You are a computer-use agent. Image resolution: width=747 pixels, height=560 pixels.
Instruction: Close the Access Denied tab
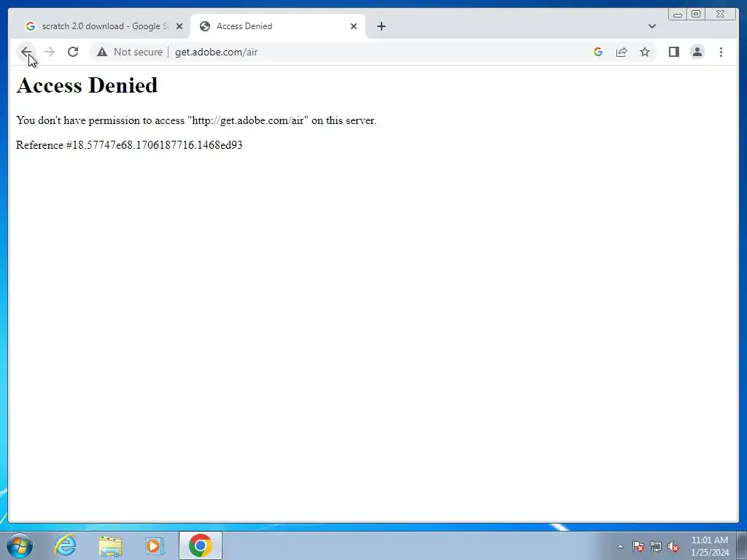coord(354,26)
